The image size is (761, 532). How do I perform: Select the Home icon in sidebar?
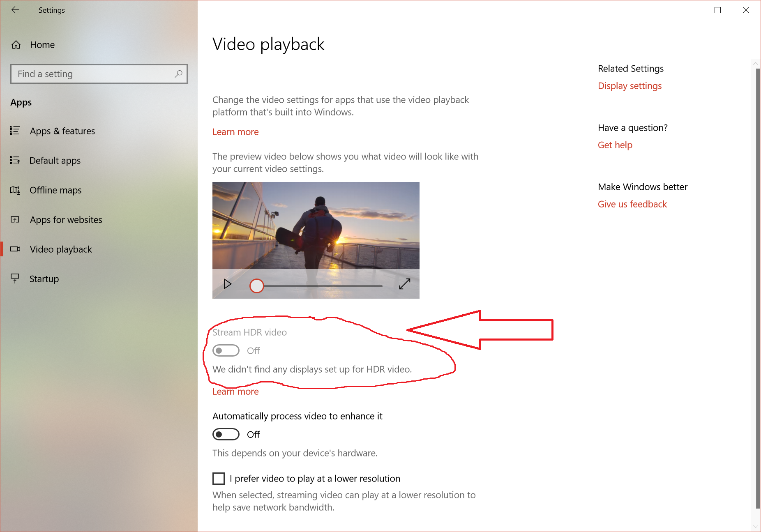tap(16, 44)
